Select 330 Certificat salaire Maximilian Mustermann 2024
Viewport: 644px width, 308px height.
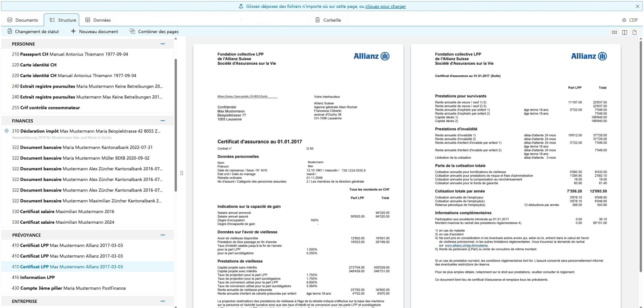click(x=88, y=222)
